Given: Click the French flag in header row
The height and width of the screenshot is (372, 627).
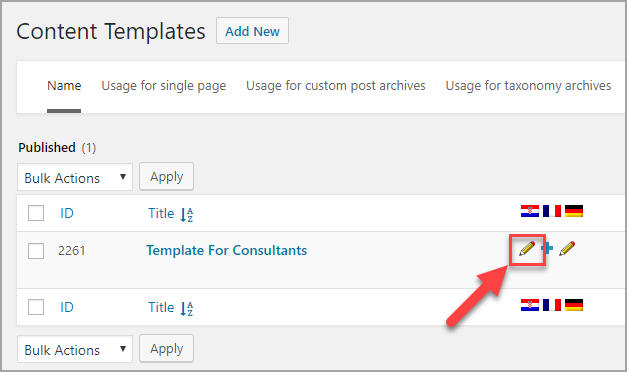Looking at the screenshot, I should point(552,211).
